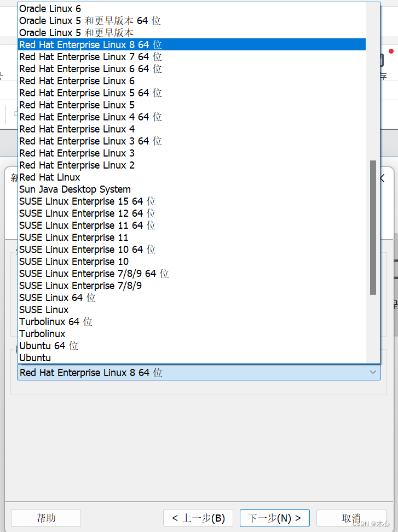Image resolution: width=398 pixels, height=532 pixels.
Task: Select Ubuntu entry without 64 位
Action: [x=192, y=357]
